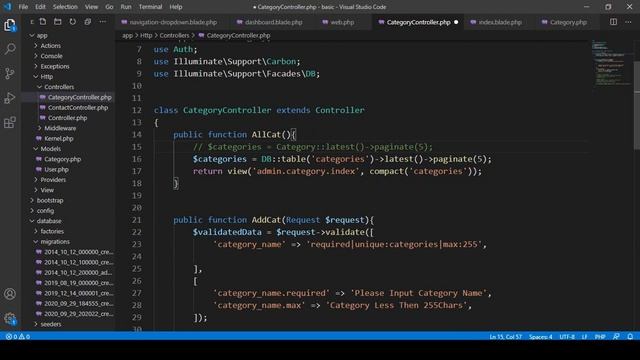Open the Extensions view
The width and height of the screenshot is (640, 360).
pos(10,122)
